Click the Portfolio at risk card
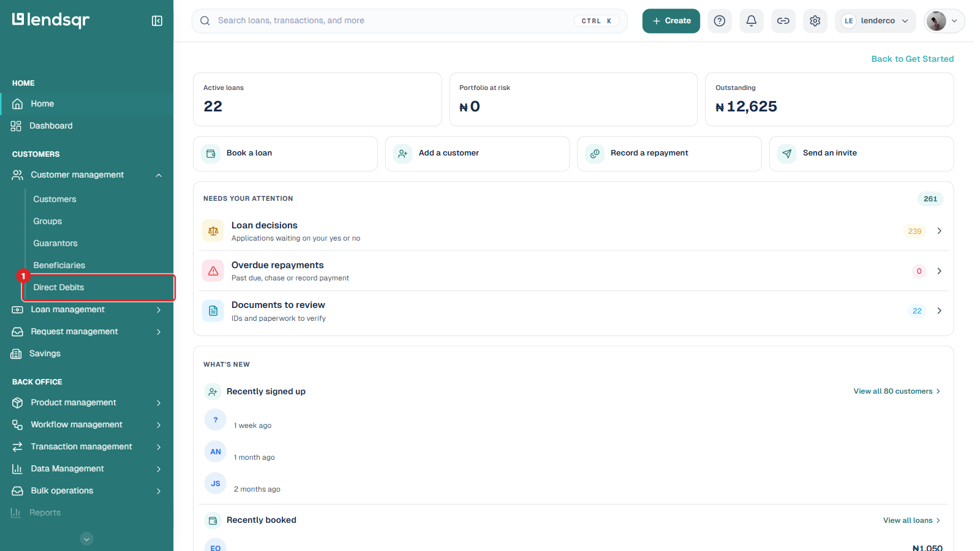 [573, 100]
